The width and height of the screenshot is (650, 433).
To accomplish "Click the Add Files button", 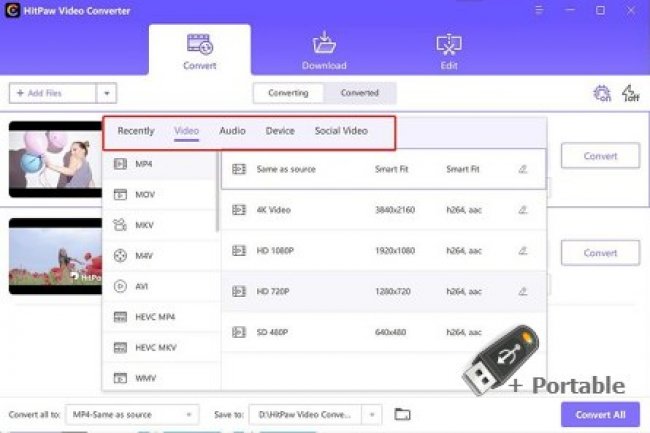I will [52, 93].
